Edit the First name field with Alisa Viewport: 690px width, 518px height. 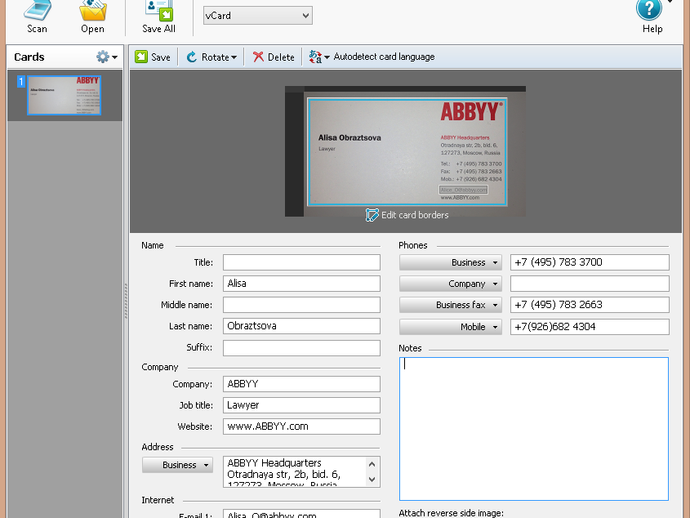301,283
